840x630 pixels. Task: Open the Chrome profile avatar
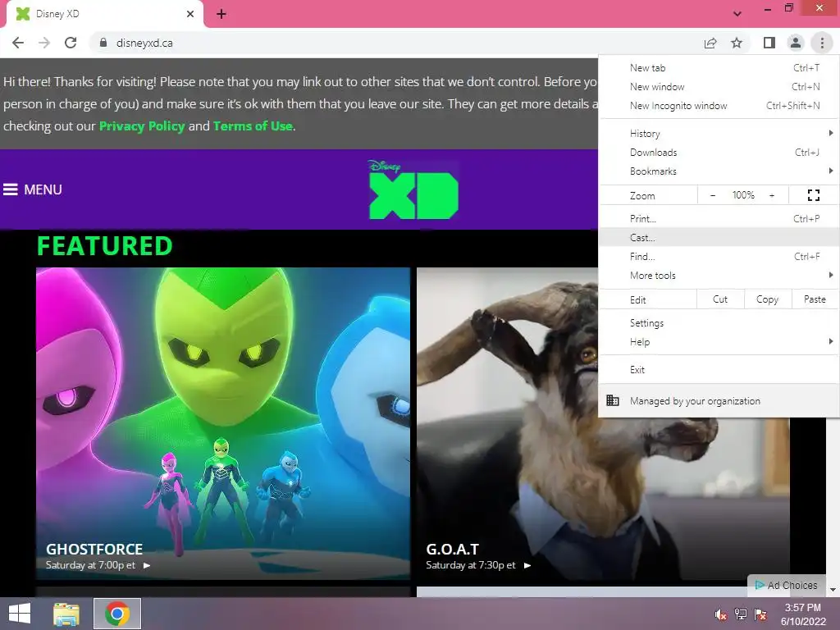[796, 43]
